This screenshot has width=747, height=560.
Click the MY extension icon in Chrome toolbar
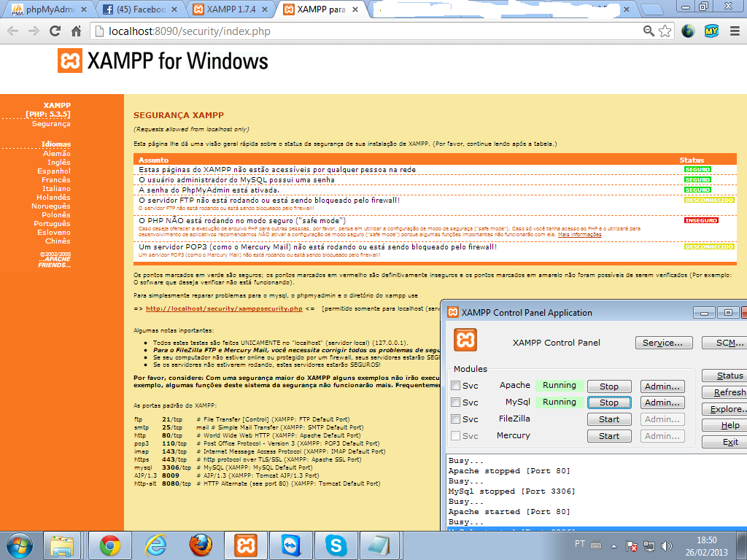(x=711, y=31)
